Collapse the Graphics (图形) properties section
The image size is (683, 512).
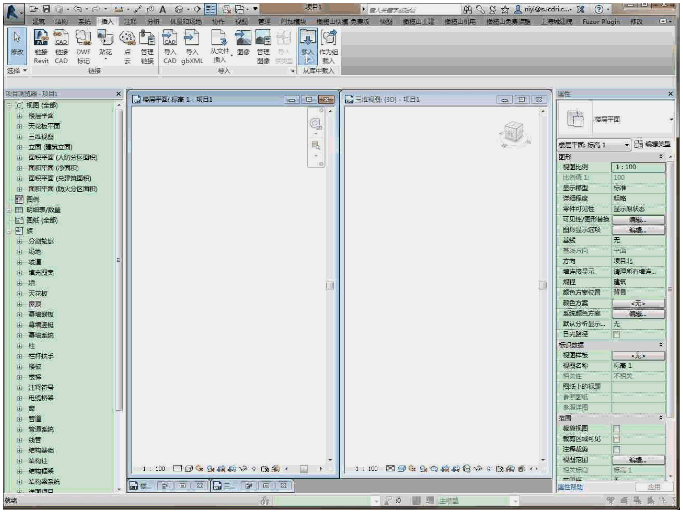tap(661, 156)
